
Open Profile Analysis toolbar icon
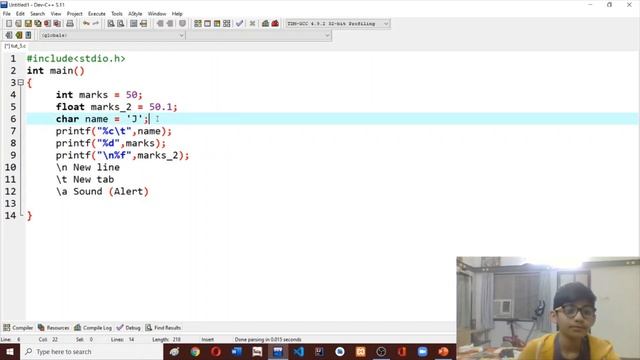point(265,24)
